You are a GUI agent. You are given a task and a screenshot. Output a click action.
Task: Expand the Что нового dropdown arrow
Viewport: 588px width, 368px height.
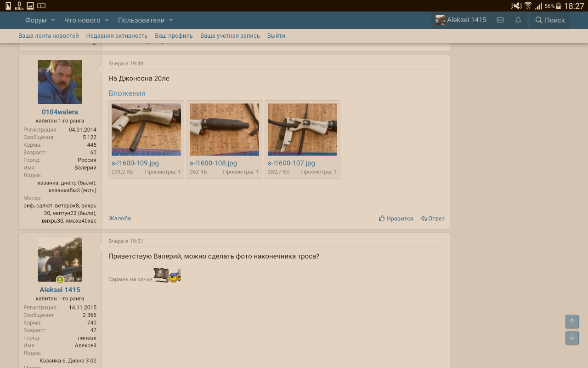(x=107, y=20)
